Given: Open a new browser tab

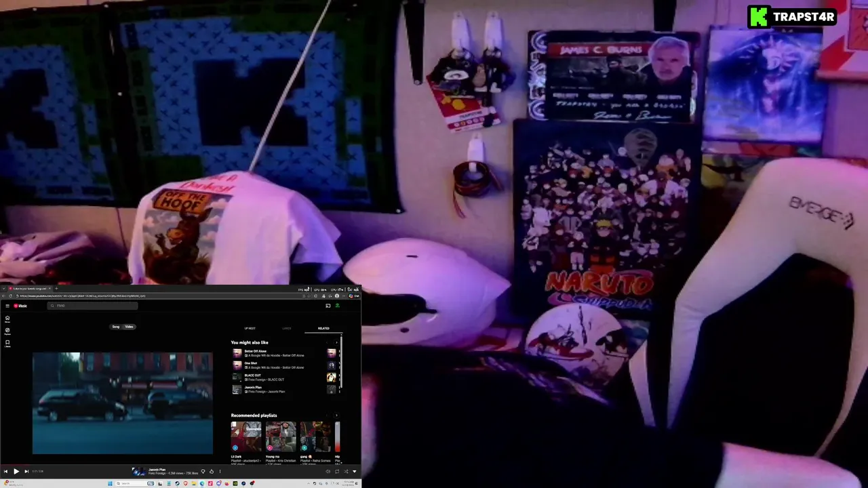Looking at the screenshot, I should click(56, 289).
